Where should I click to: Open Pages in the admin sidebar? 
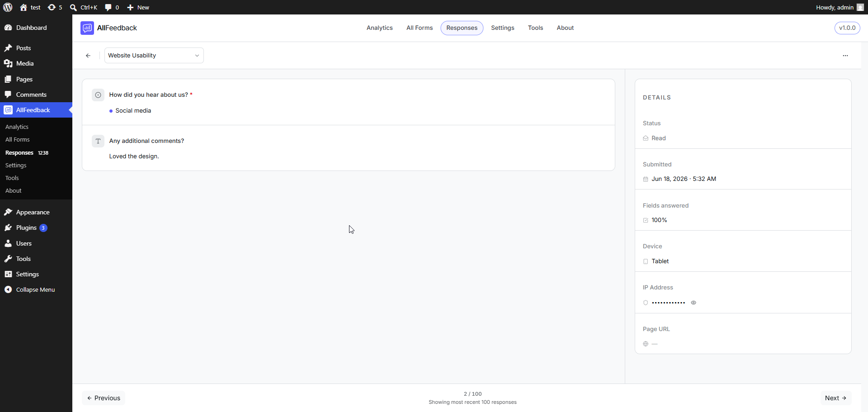36,79
